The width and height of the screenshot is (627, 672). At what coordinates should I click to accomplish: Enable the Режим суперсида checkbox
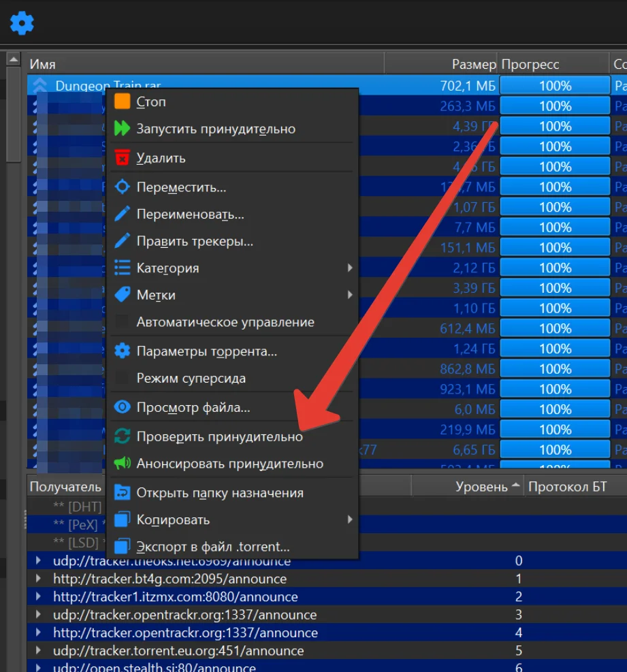(122, 378)
